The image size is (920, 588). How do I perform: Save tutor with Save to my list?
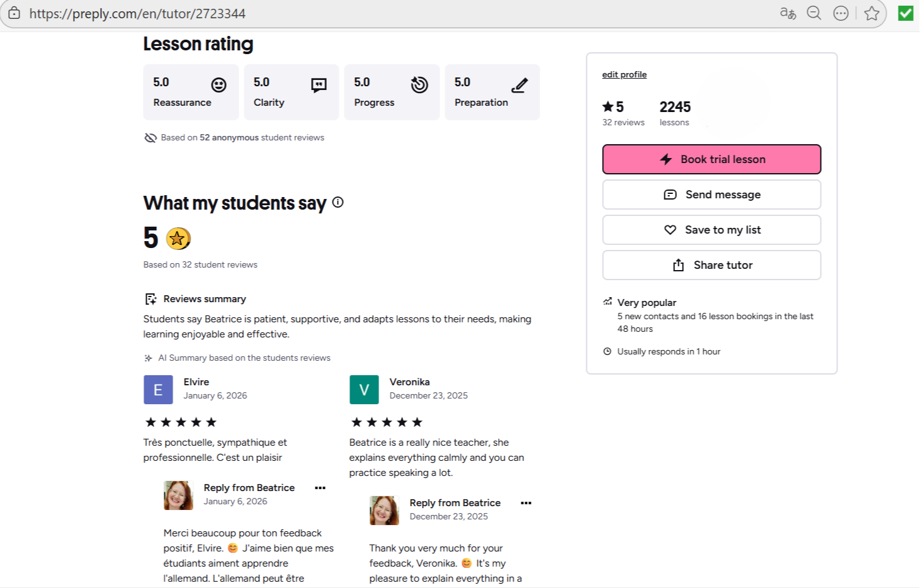712,230
